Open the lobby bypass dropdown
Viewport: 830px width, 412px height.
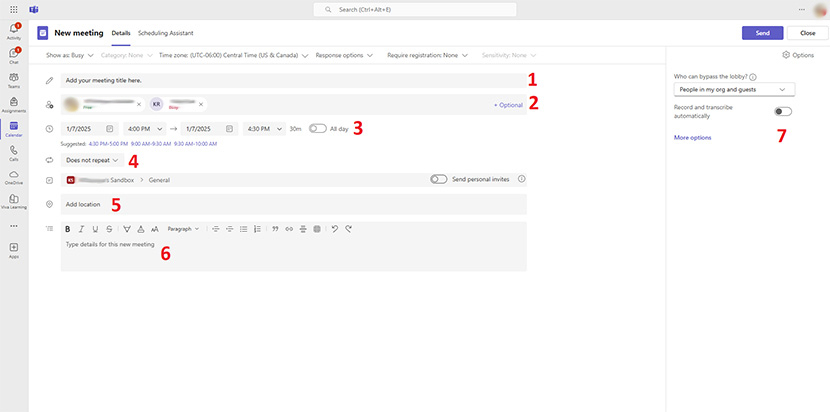(x=729, y=89)
